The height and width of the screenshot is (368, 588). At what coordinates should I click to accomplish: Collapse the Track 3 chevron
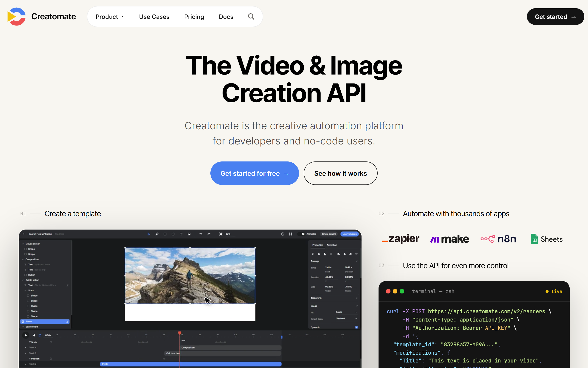coord(25,353)
